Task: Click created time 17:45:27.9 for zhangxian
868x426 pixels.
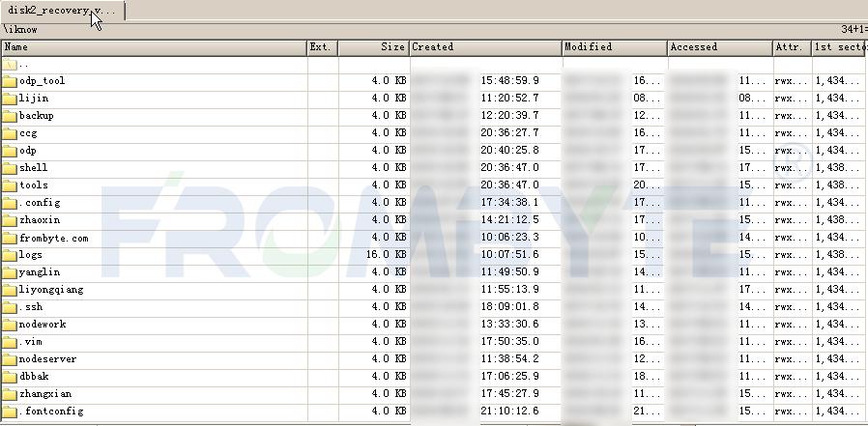Action: [509, 394]
